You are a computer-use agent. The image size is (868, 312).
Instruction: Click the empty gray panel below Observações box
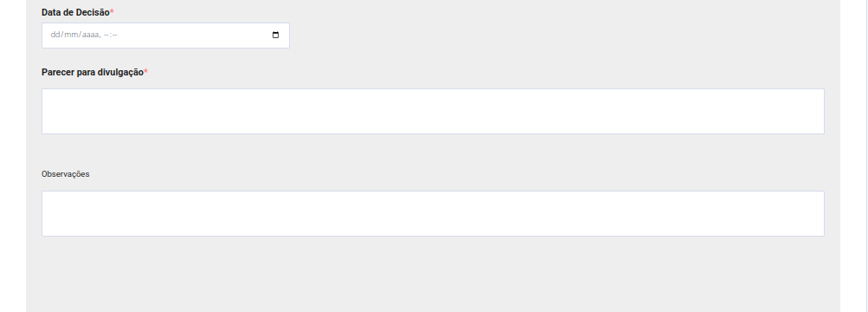coord(433,275)
